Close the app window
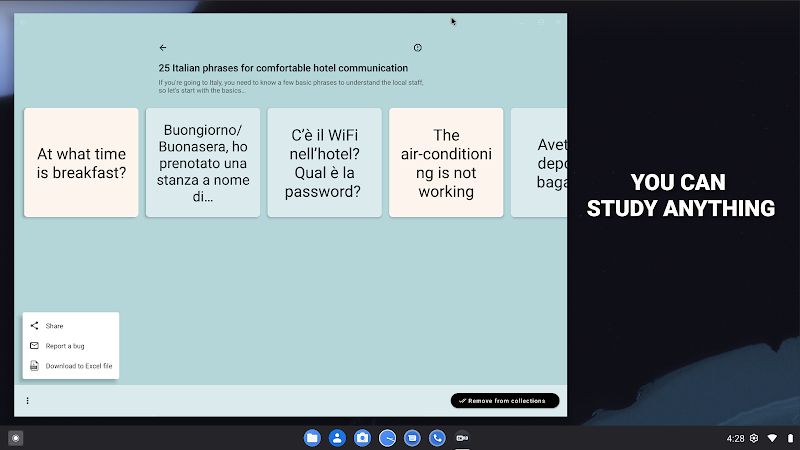Screen dimensions: 800x450 pos(558,22)
